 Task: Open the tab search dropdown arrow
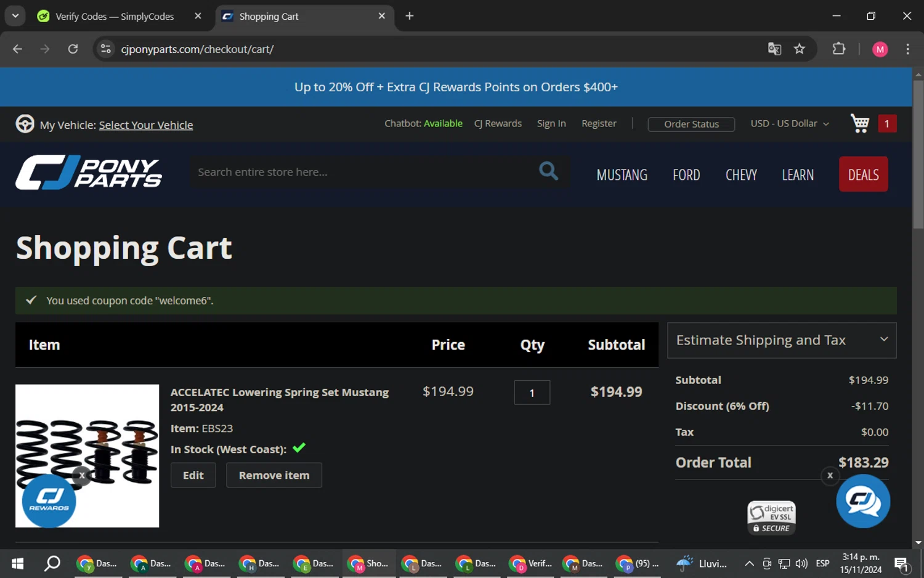[x=15, y=16]
